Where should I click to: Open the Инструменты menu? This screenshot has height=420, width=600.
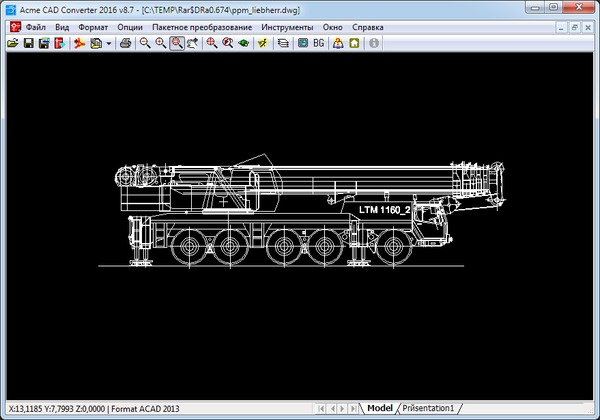point(287,27)
